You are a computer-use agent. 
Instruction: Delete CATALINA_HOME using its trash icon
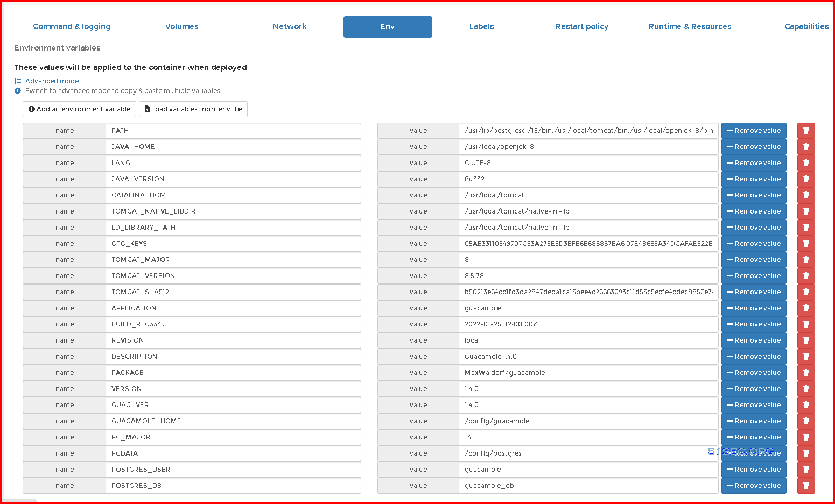pyautogui.click(x=806, y=195)
